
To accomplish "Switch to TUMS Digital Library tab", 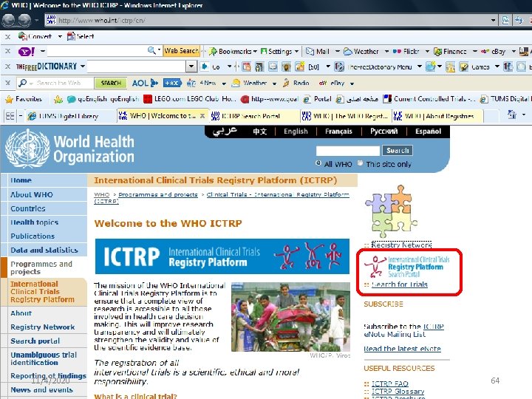I will tap(69, 116).
